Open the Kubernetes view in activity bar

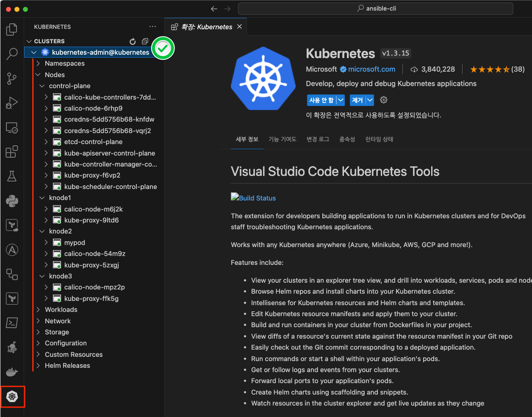click(12, 397)
